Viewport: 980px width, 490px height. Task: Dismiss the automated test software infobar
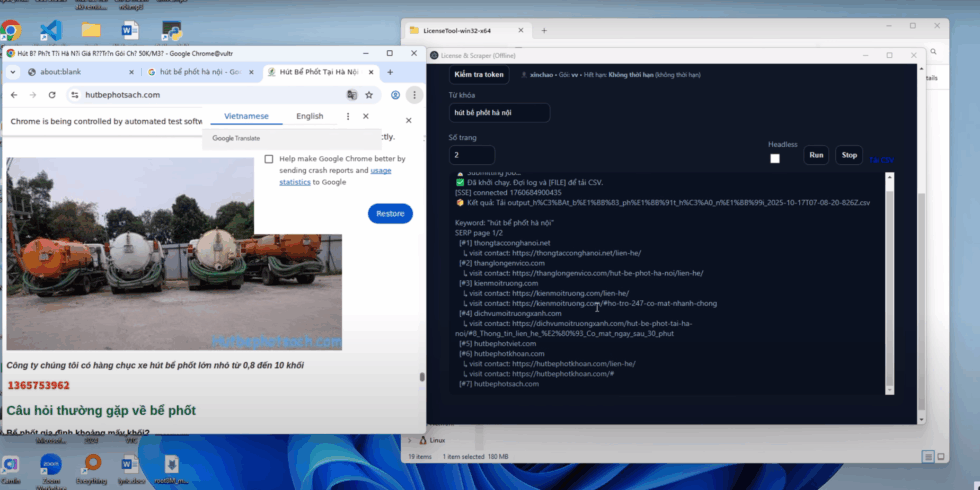pyautogui.click(x=409, y=121)
